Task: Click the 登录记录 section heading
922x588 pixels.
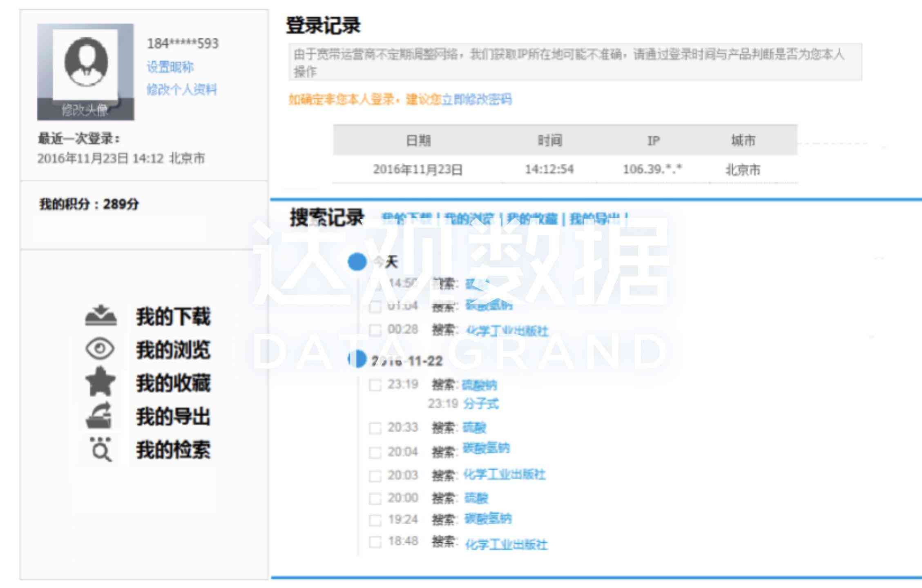Action: [323, 25]
